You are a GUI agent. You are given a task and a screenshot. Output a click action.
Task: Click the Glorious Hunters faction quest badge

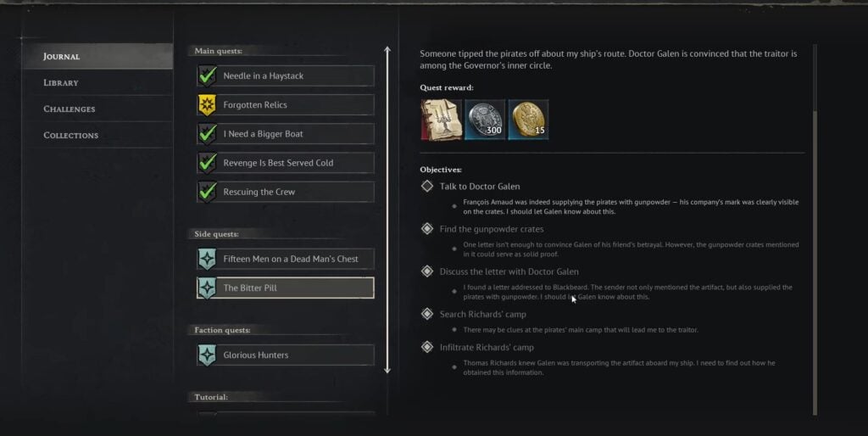tap(207, 355)
